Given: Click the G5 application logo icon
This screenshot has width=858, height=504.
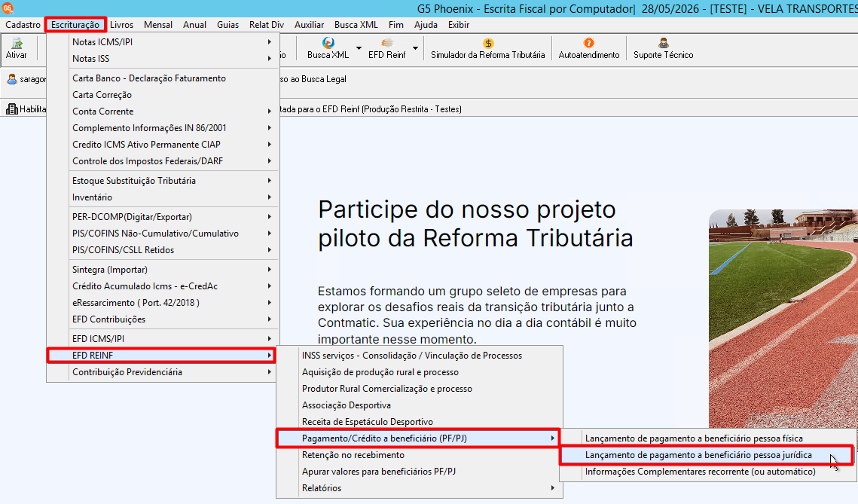Looking at the screenshot, I should (8, 8).
